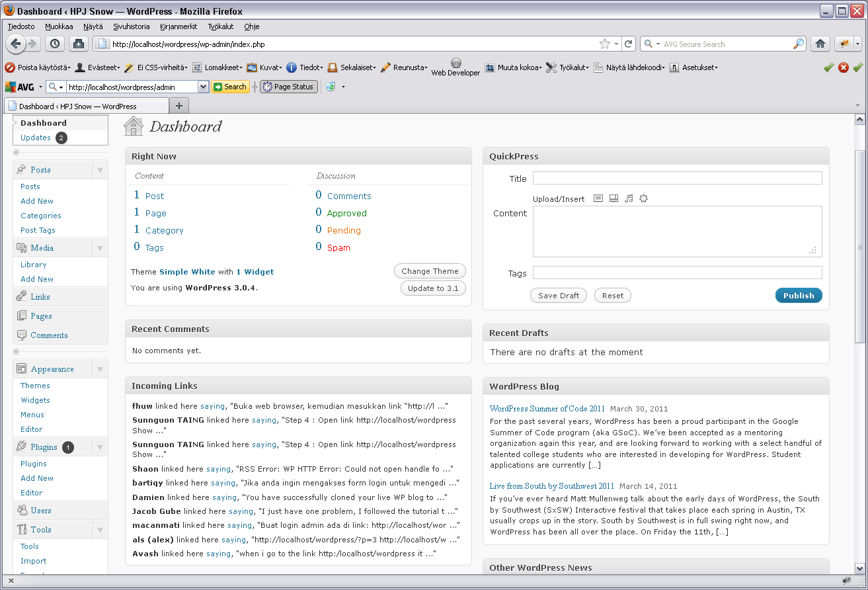This screenshot has height=590, width=868.
Task: Click the browser URL address bar
Action: click(x=354, y=44)
